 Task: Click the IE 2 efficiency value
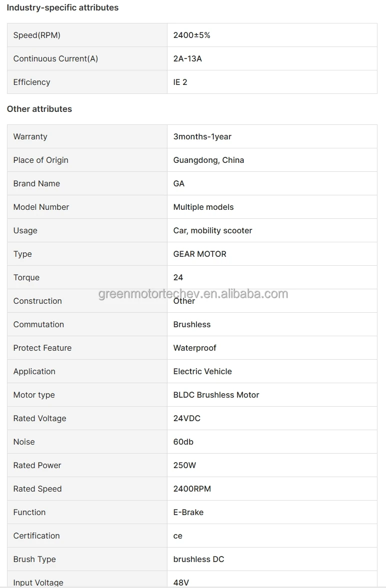coord(180,82)
